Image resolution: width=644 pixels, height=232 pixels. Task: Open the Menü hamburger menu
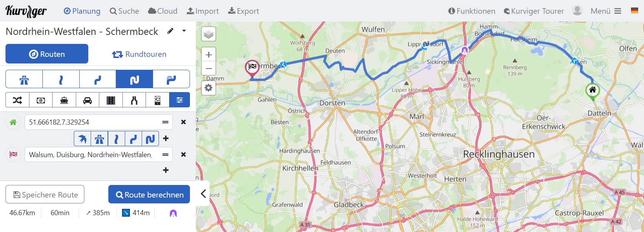pos(606,11)
